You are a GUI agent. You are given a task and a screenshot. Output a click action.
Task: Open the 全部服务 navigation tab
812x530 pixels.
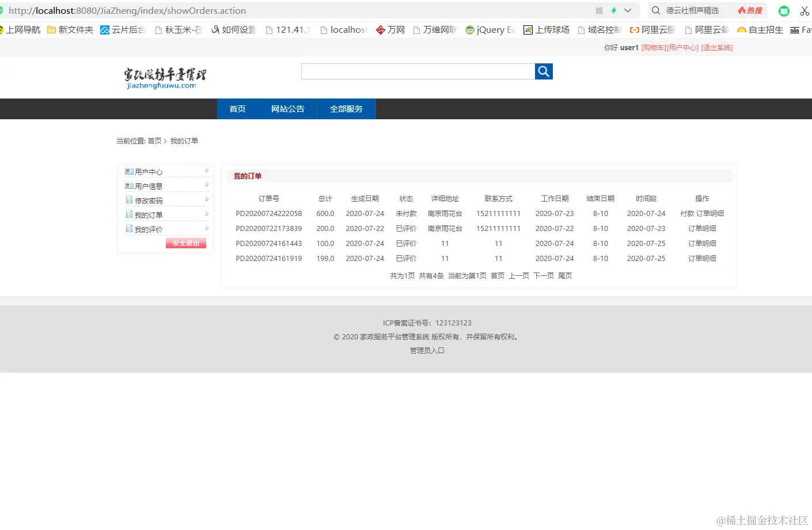point(346,109)
